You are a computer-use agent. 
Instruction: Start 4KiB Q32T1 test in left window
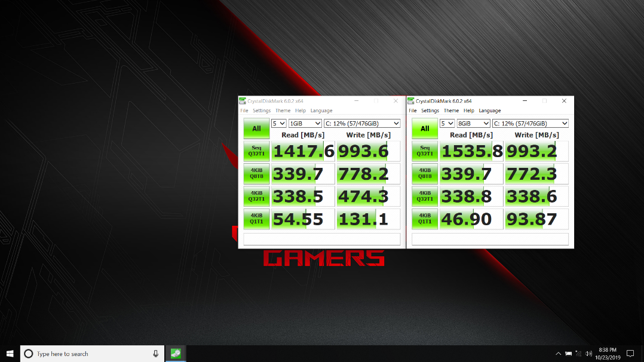point(256,196)
